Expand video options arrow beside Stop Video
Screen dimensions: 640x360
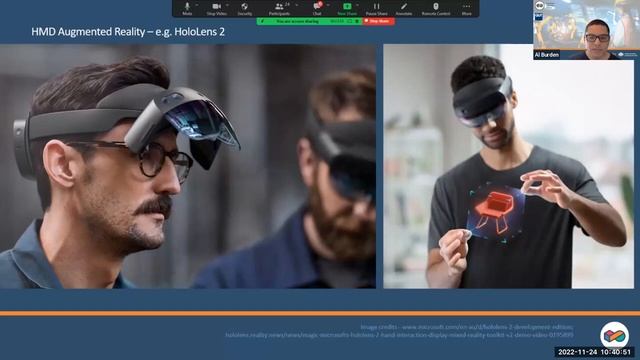point(228,5)
